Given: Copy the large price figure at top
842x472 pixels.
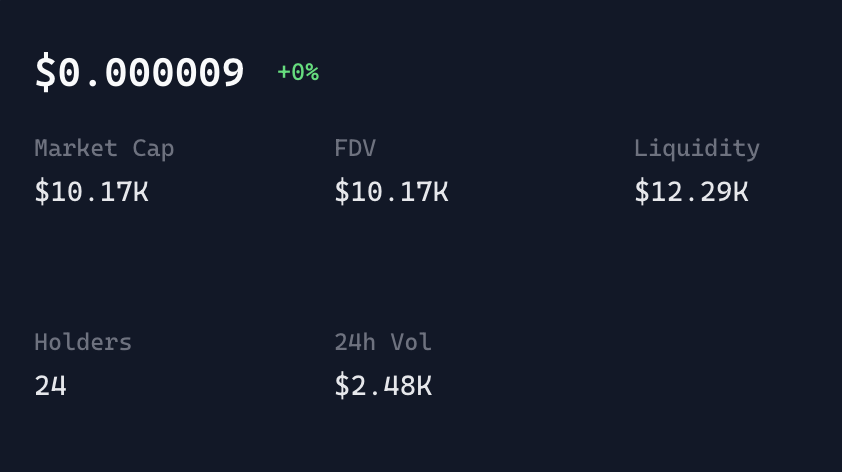Looking at the screenshot, I should [139, 73].
